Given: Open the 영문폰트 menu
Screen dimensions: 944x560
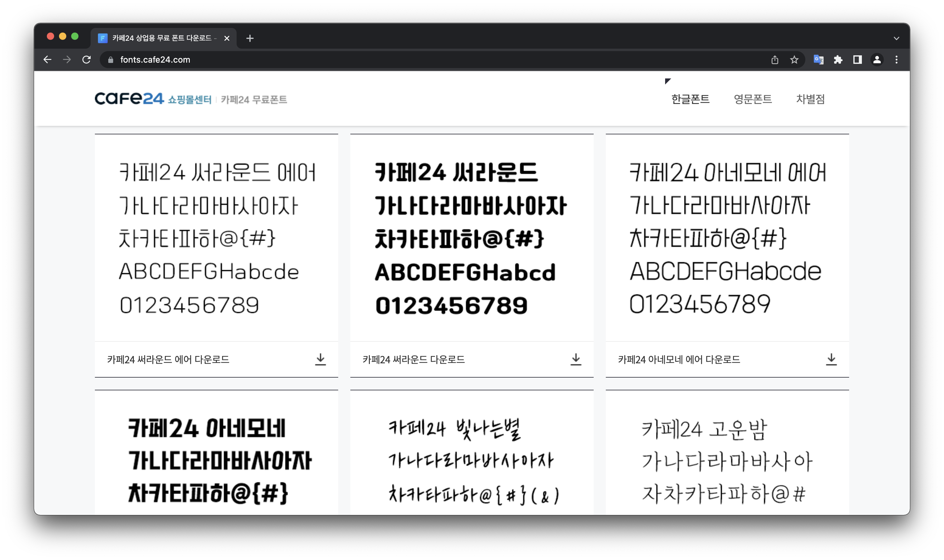Looking at the screenshot, I should (x=753, y=99).
